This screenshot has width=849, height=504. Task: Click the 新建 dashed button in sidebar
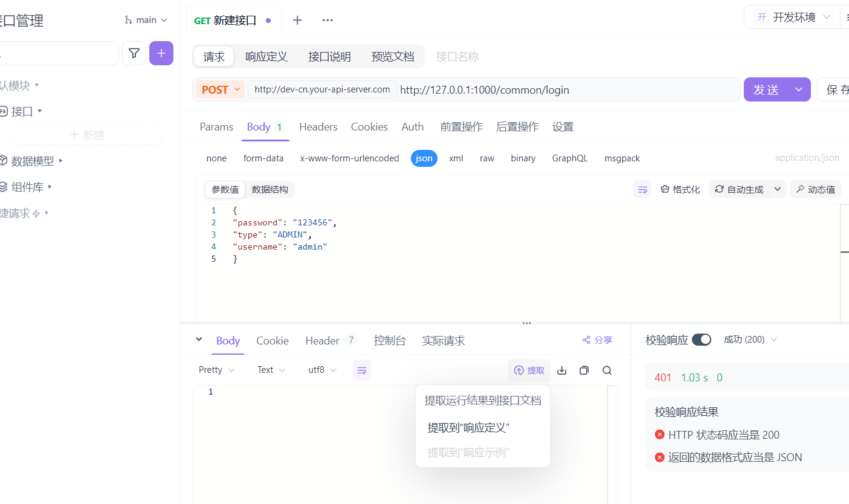(x=86, y=135)
